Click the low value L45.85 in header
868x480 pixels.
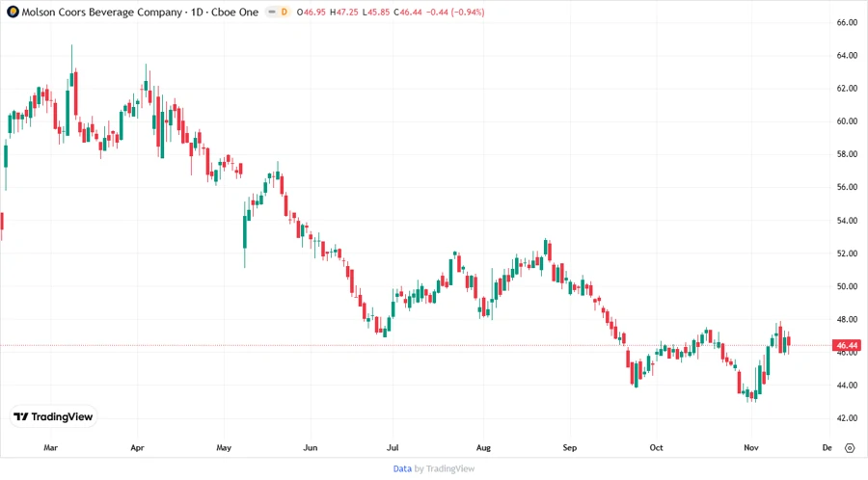376,12
